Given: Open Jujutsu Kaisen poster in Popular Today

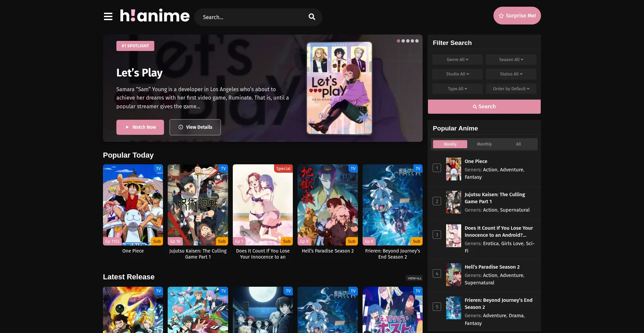Looking at the screenshot, I should click(x=198, y=205).
